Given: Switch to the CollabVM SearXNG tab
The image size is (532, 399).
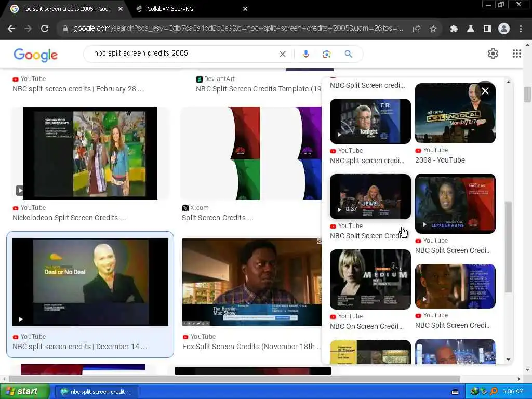Looking at the screenshot, I should (170, 9).
